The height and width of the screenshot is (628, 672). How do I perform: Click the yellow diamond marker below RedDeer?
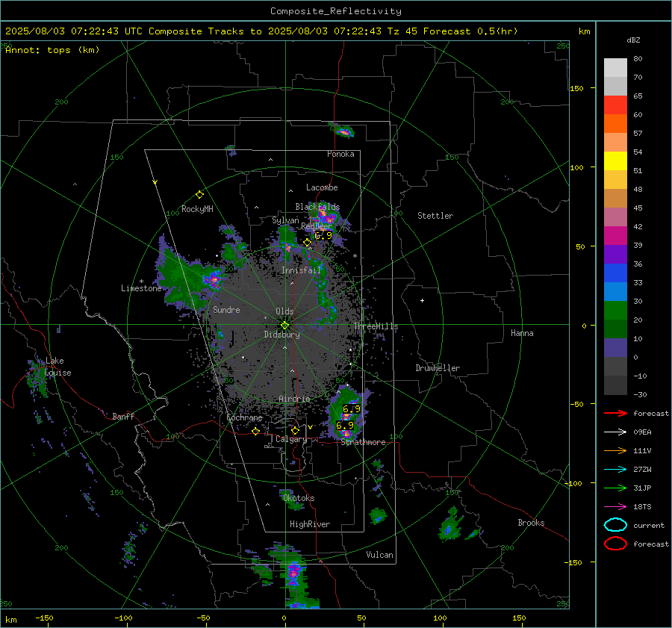point(307,243)
